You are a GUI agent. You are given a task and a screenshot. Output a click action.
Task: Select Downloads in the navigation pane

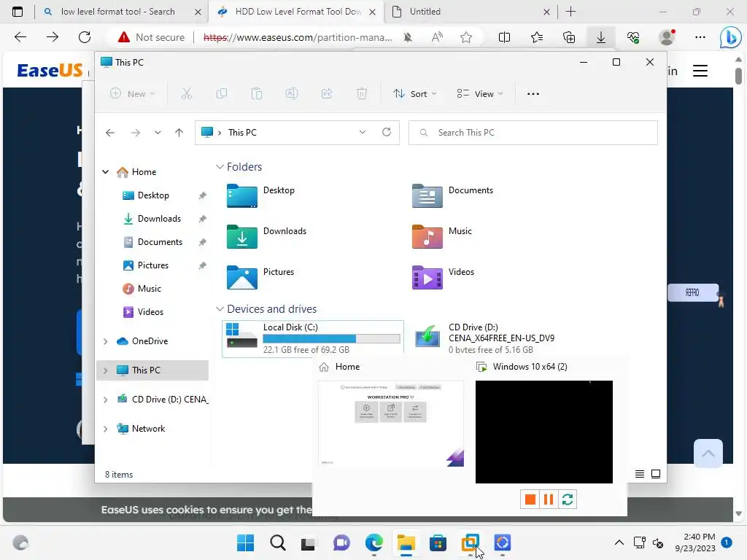158,219
